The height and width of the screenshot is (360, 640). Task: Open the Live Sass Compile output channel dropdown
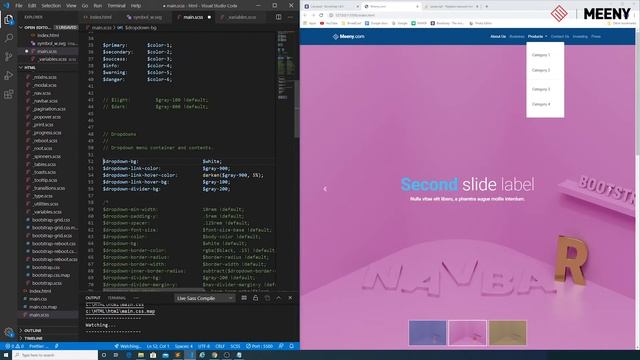205,298
